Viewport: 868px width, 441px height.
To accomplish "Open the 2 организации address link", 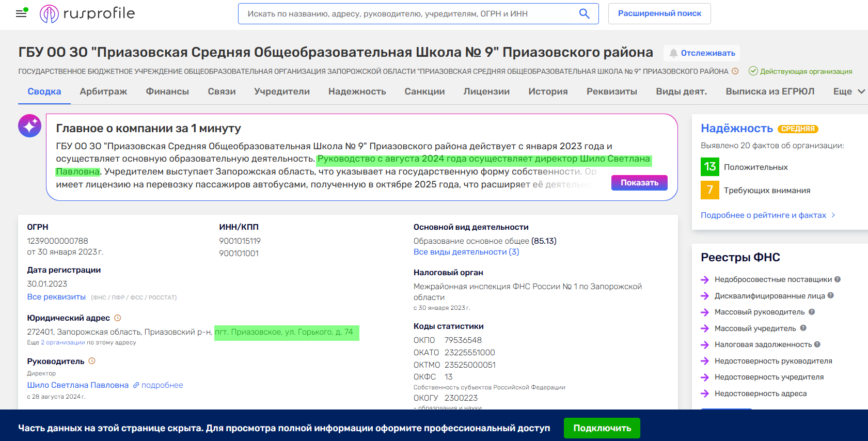I will 63,342.
